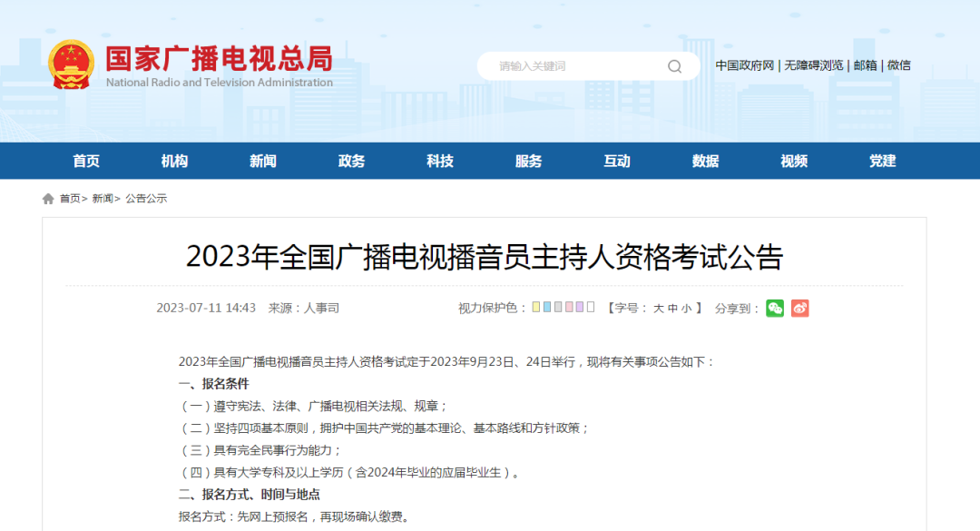Set font size to 小 (small)

pyautogui.click(x=686, y=309)
